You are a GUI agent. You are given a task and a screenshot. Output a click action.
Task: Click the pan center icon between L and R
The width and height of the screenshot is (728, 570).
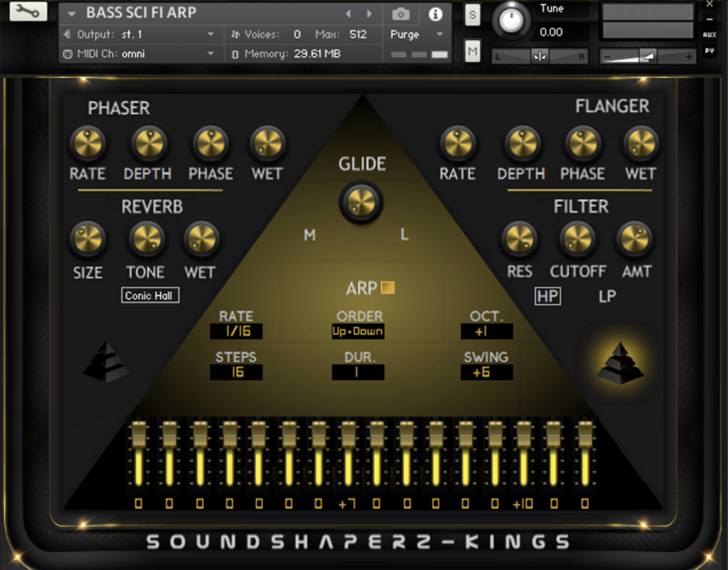pyautogui.click(x=539, y=56)
